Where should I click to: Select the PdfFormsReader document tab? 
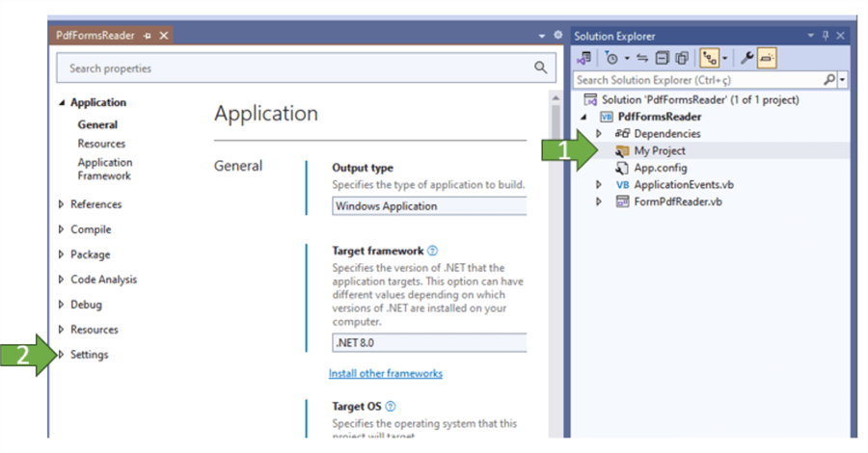(95, 36)
